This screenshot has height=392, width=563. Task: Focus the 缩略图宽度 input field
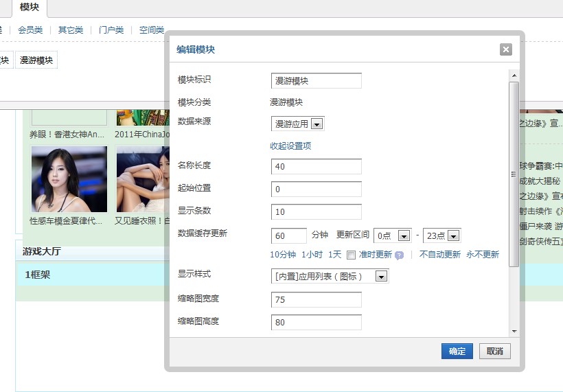pos(317,300)
